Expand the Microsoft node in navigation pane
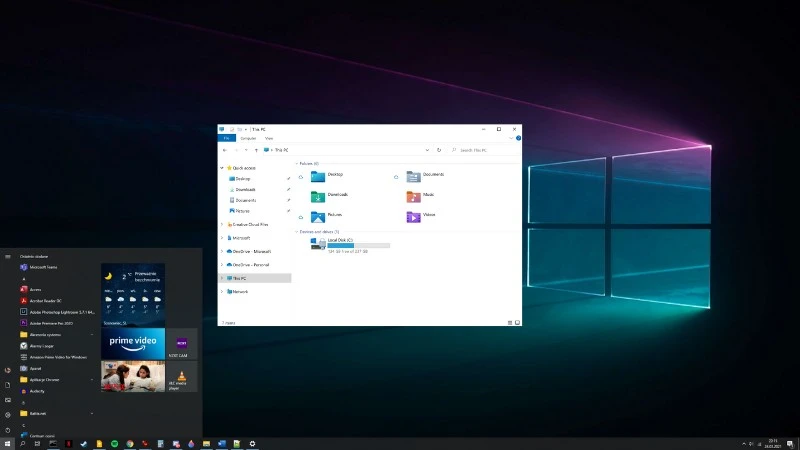 [x=222, y=238]
